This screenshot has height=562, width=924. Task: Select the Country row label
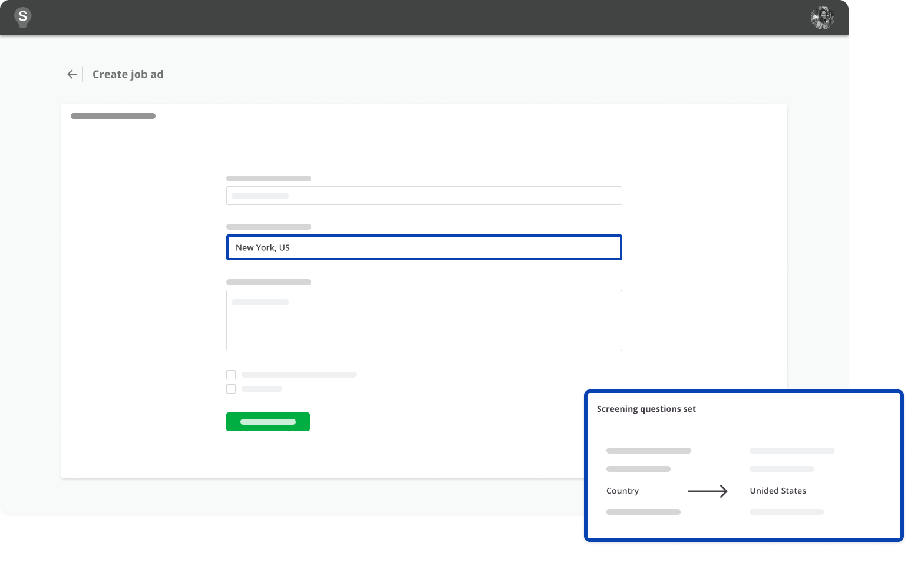pos(622,491)
